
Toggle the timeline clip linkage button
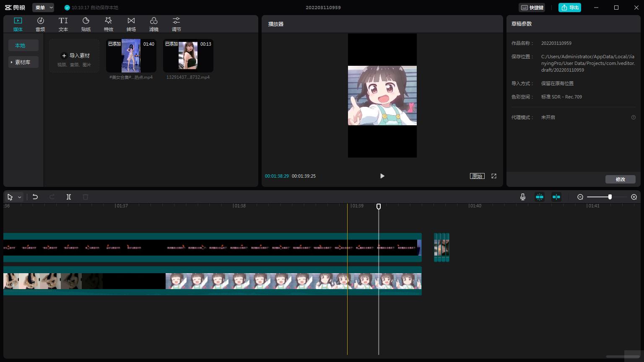coord(556,197)
